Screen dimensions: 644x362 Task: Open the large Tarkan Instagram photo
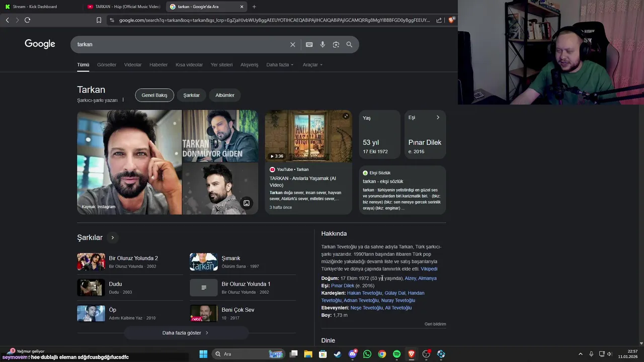[129, 162]
